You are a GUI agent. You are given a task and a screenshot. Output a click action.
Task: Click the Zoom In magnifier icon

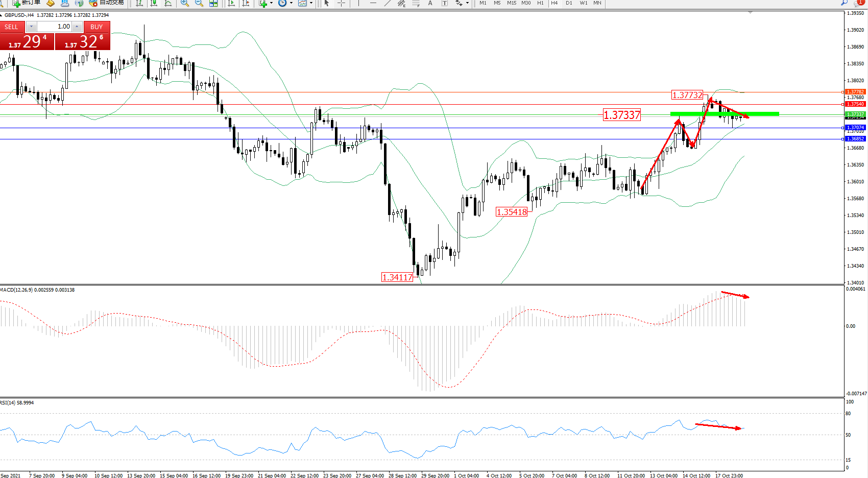185,3
